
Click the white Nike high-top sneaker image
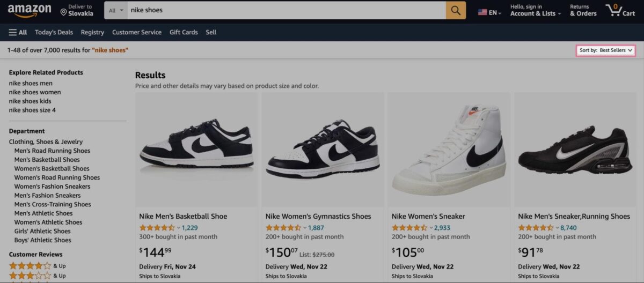click(x=449, y=150)
